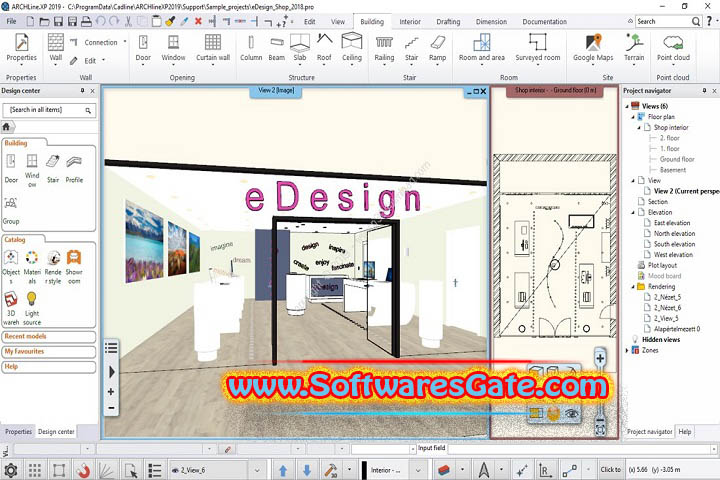Open the Help section in Design center
Image resolution: width=720 pixels, height=480 pixels.
[49, 367]
